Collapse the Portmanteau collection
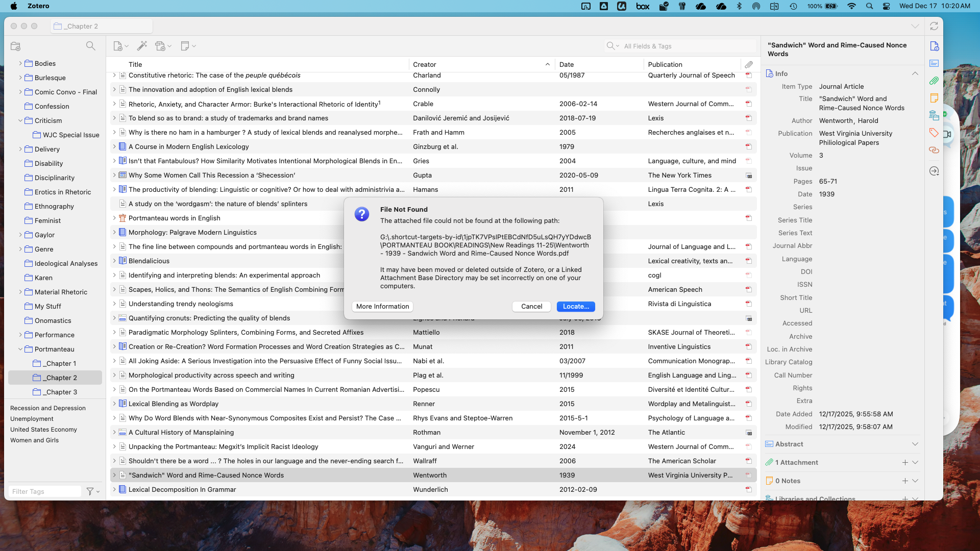Viewport: 980px width, 551px height. point(20,349)
